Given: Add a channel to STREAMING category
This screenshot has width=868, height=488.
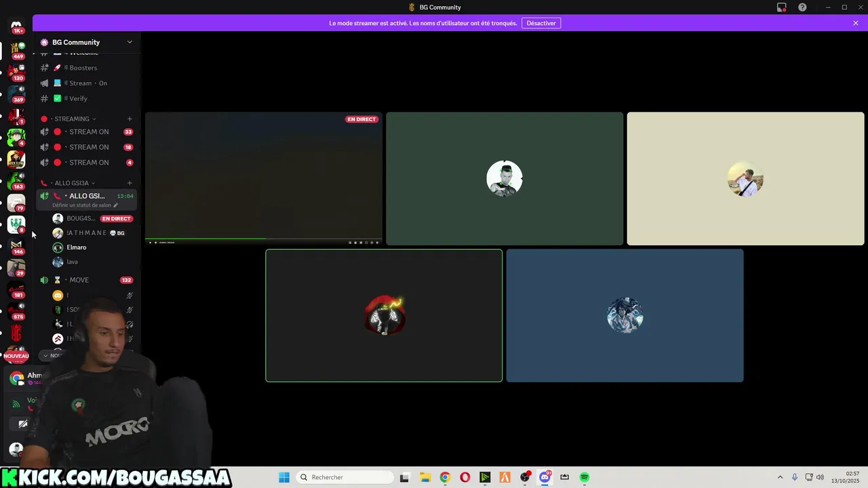Looking at the screenshot, I should point(130,119).
